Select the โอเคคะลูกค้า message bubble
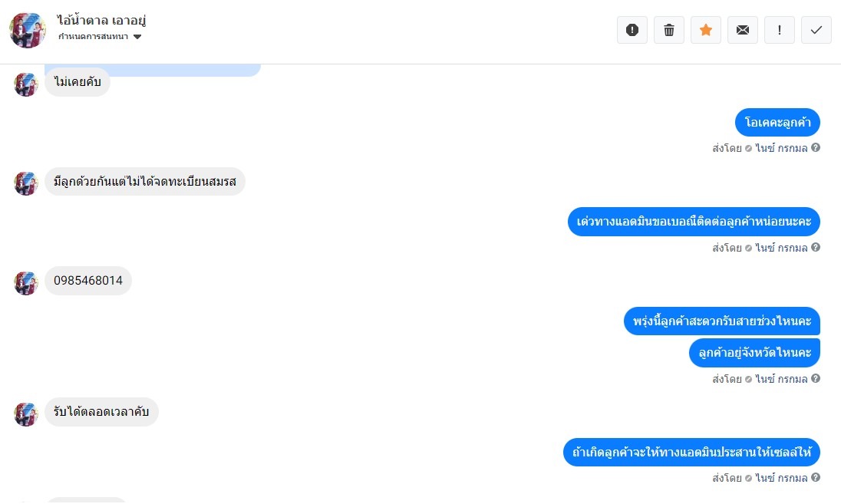This screenshot has width=841, height=504. click(777, 122)
